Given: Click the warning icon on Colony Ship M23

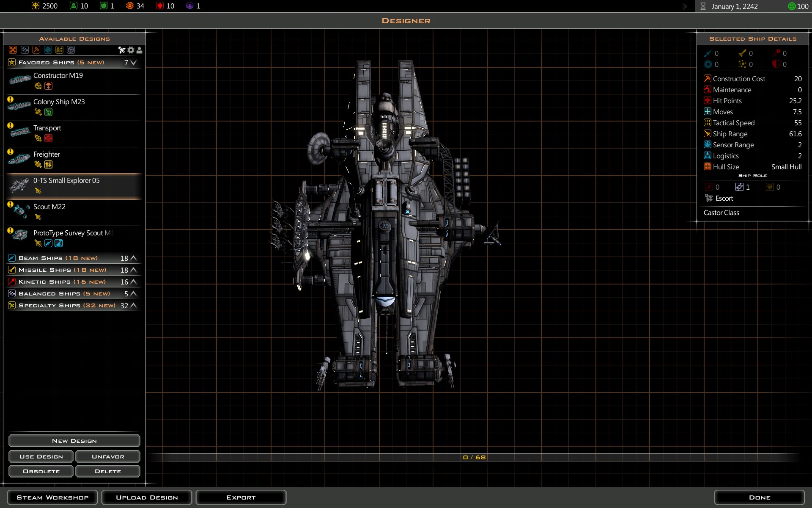Looking at the screenshot, I should click(10, 99).
